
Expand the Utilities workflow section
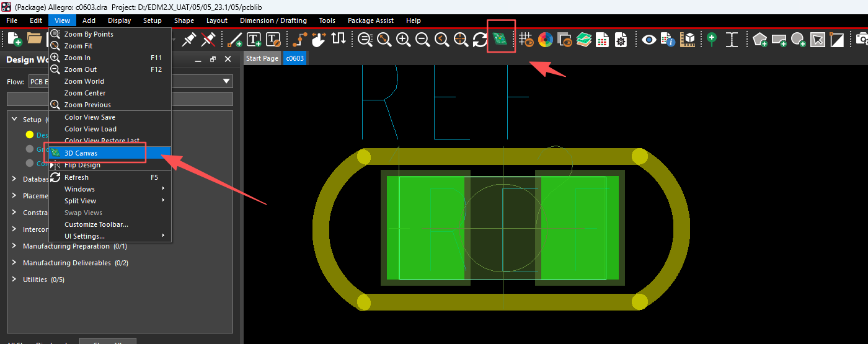14,280
